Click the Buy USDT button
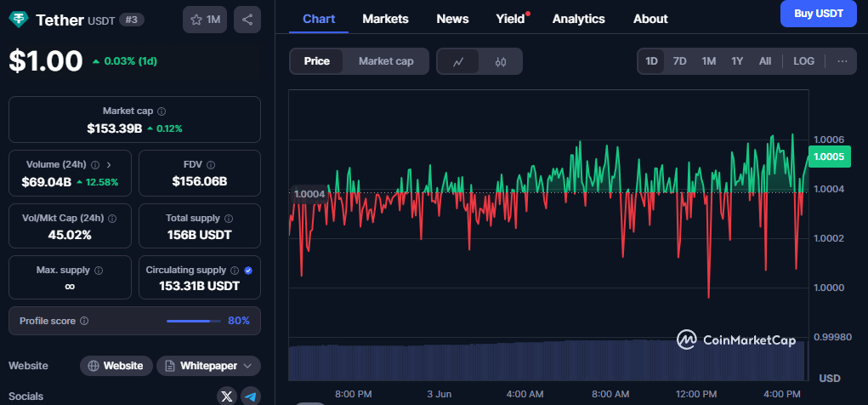 click(x=818, y=14)
